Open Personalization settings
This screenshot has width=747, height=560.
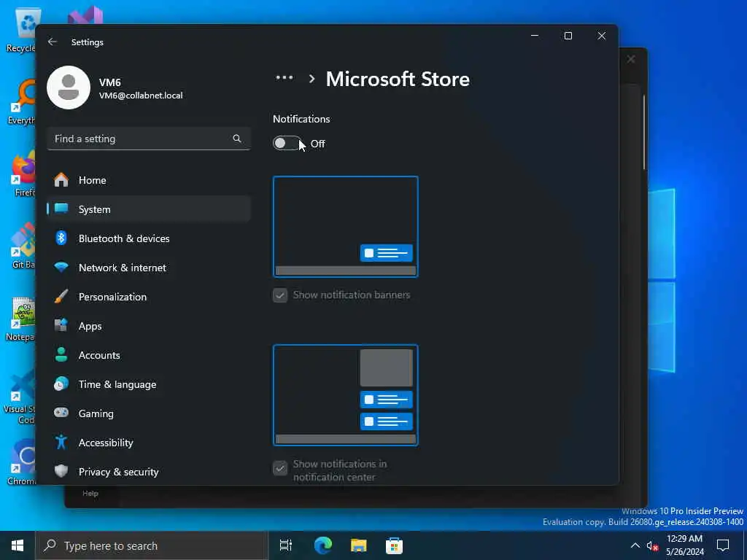[149, 297]
